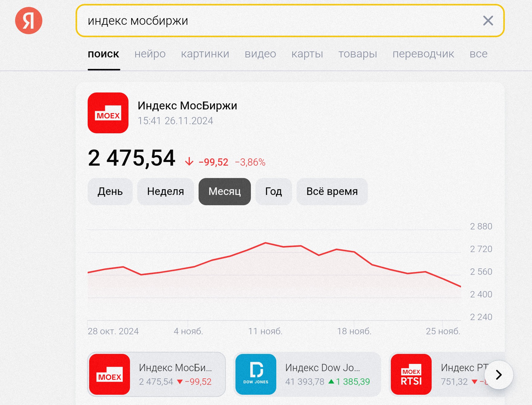532x405 pixels.
Task: Click the peak of the chart line
Action: click(x=265, y=243)
